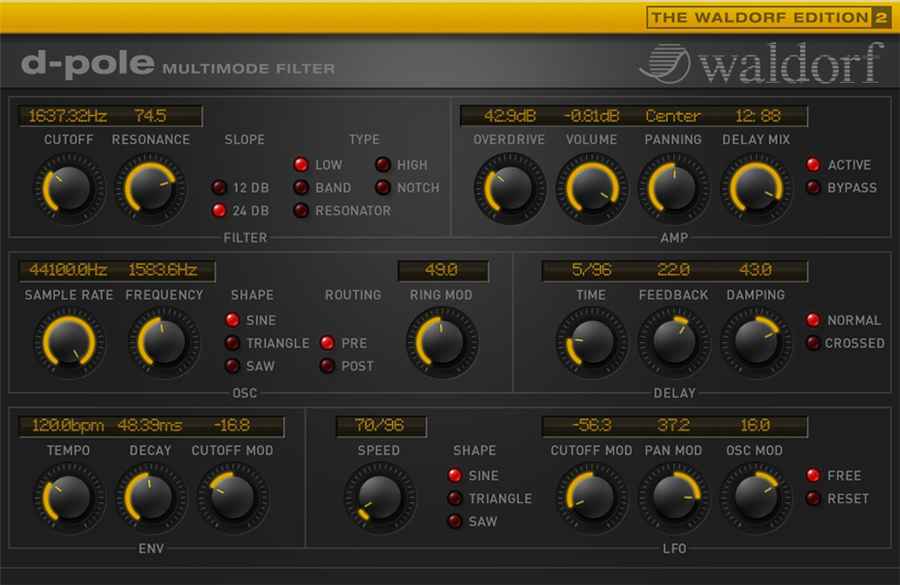Select the 12 dB slope
Screen dimensions: 900x585
click(x=219, y=188)
